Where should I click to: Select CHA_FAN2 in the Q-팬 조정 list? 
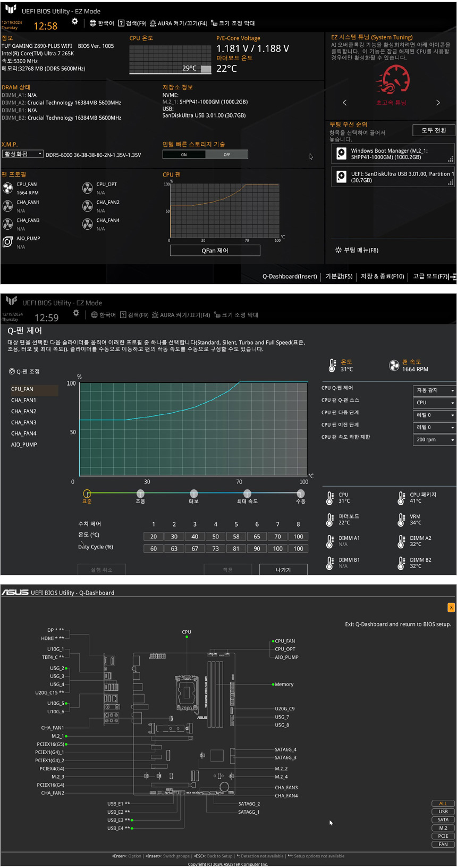coord(24,412)
